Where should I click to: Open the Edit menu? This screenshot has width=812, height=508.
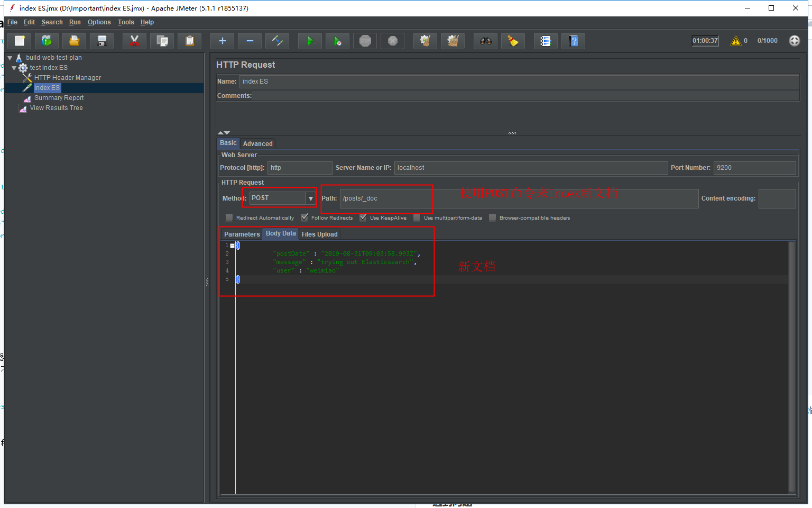[x=29, y=22]
